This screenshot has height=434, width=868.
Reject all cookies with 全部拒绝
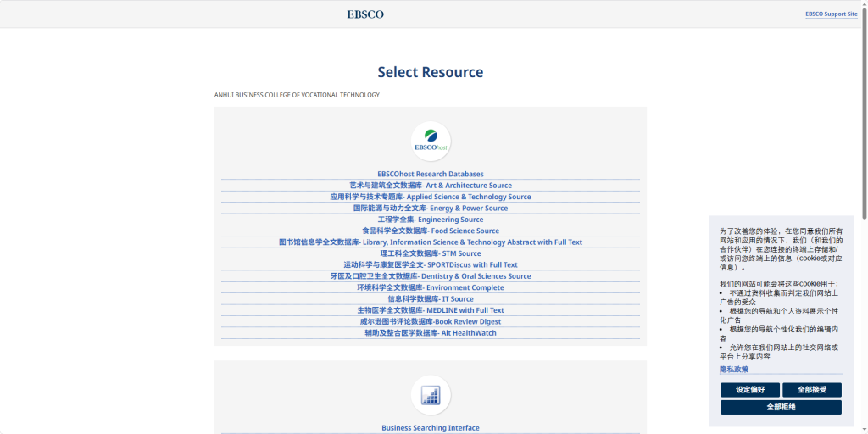(x=781, y=408)
